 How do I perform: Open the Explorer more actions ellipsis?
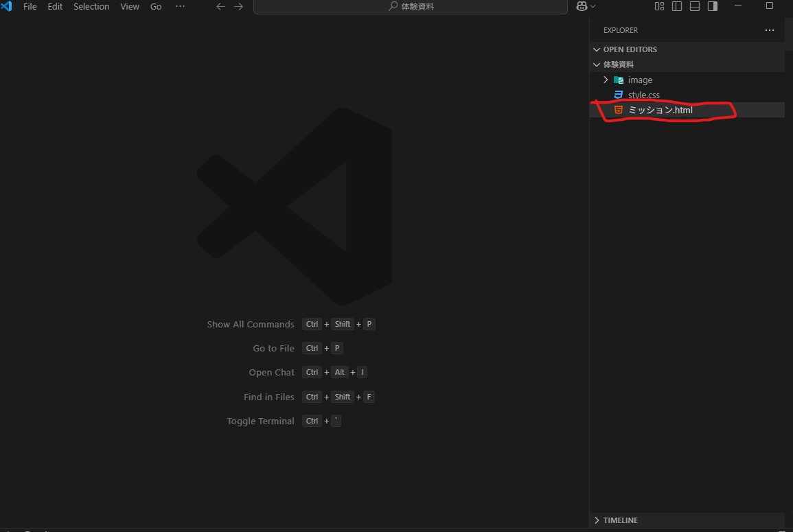tap(769, 30)
